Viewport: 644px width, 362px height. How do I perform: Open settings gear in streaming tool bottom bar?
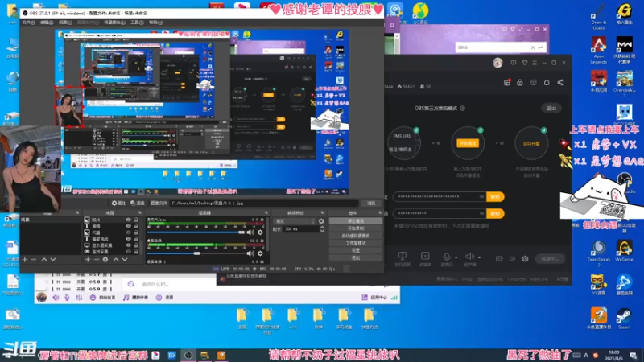click(525, 258)
